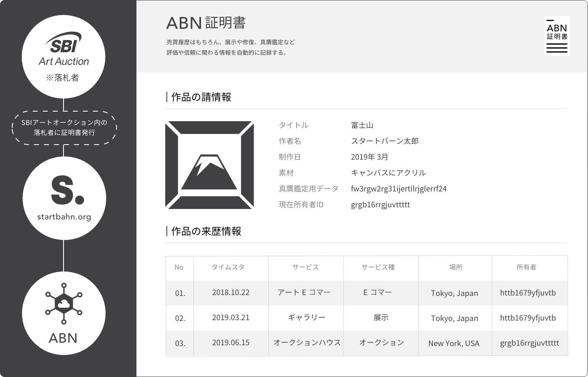Click the title value 富士山
588x377 pixels.
[362, 125]
